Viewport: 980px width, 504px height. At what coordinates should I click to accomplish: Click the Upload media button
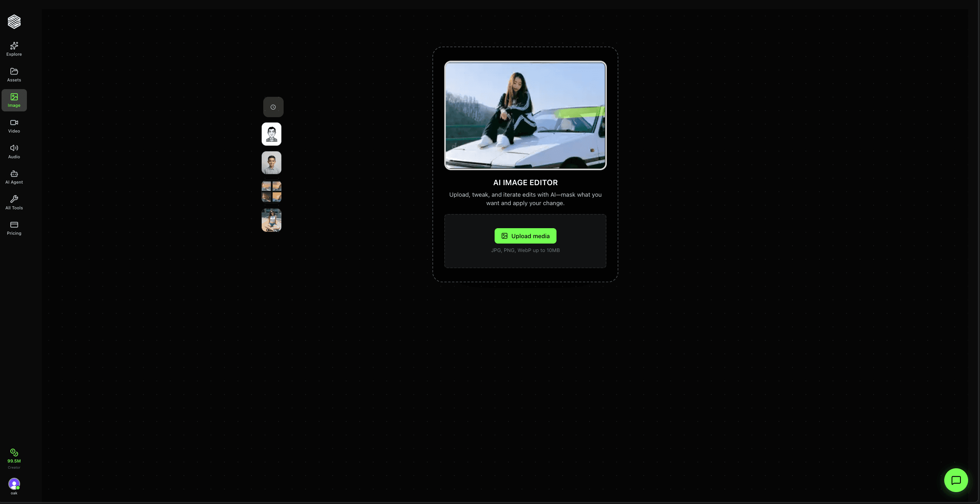coord(525,235)
